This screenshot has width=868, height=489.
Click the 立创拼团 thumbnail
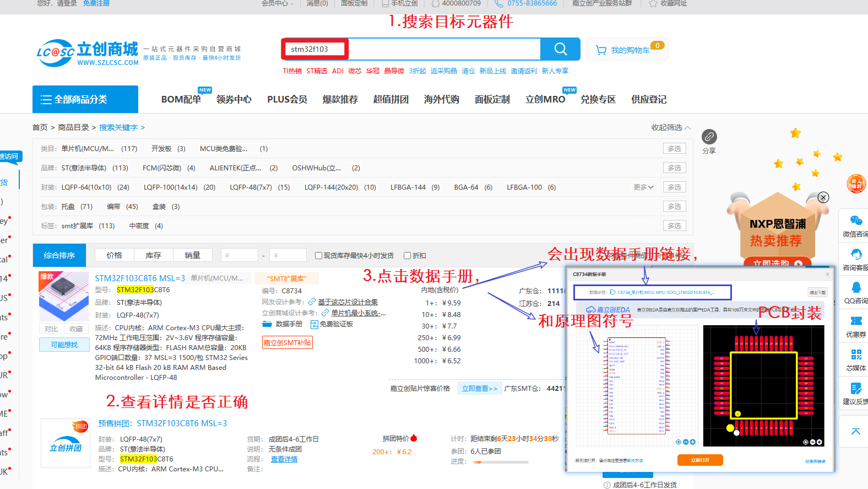click(x=66, y=443)
